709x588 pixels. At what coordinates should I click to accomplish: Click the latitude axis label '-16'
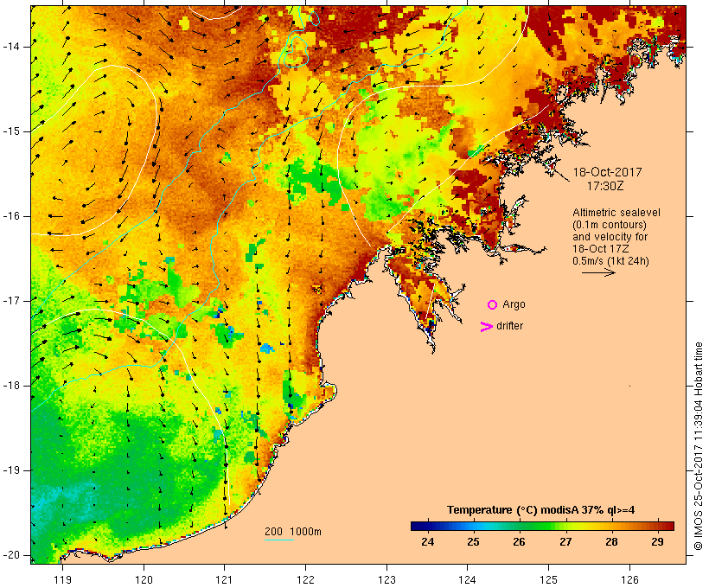(11, 216)
